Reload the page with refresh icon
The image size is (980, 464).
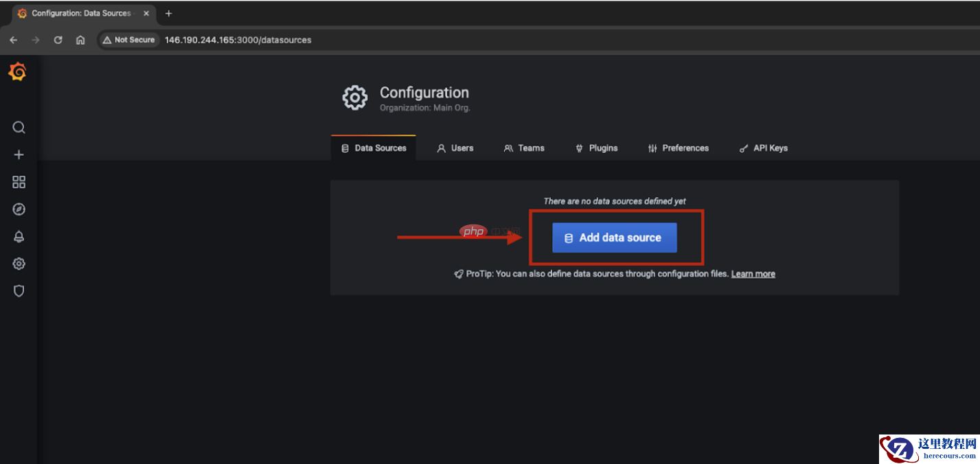click(x=58, y=40)
